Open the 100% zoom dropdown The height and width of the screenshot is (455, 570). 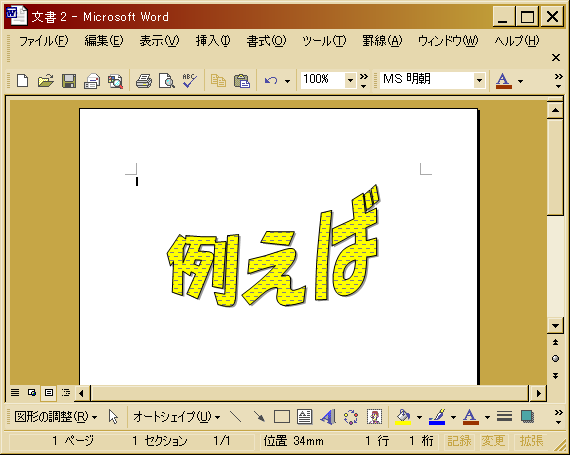(x=350, y=80)
